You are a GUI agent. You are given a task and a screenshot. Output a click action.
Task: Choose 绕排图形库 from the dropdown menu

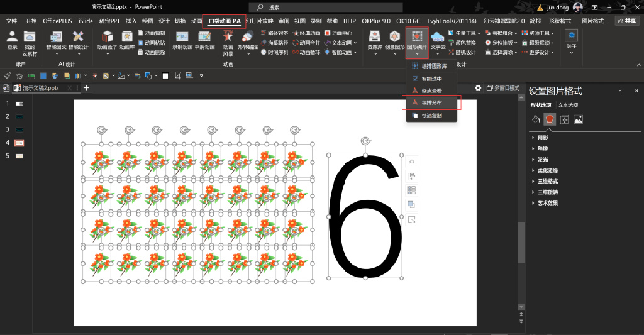(x=431, y=66)
